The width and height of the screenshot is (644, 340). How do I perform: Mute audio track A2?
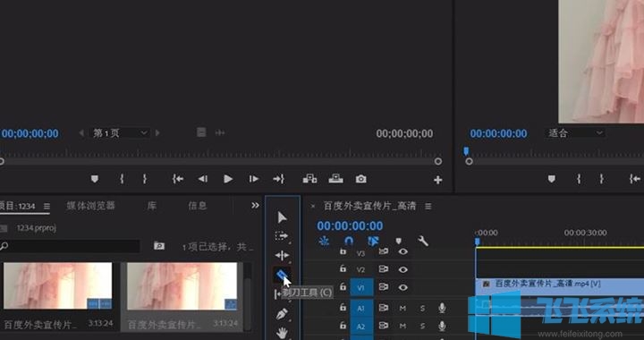pos(402,326)
